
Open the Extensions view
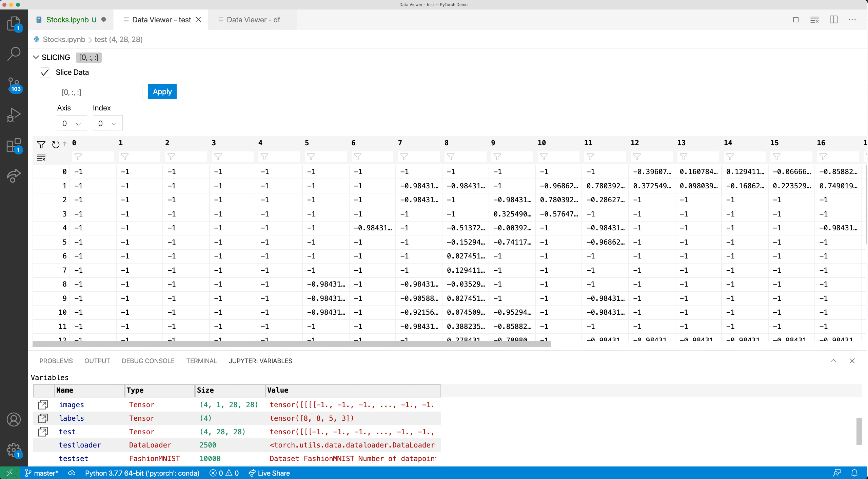pos(14,145)
